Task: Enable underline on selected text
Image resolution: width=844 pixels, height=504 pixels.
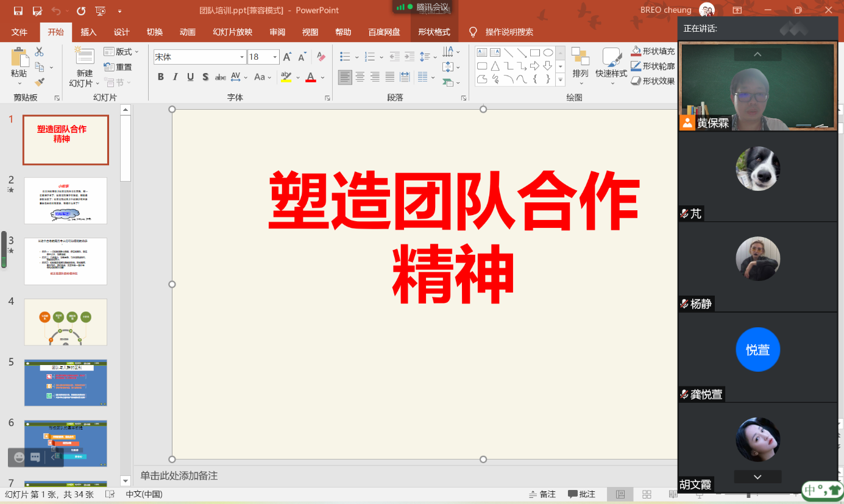Action: 190,77
